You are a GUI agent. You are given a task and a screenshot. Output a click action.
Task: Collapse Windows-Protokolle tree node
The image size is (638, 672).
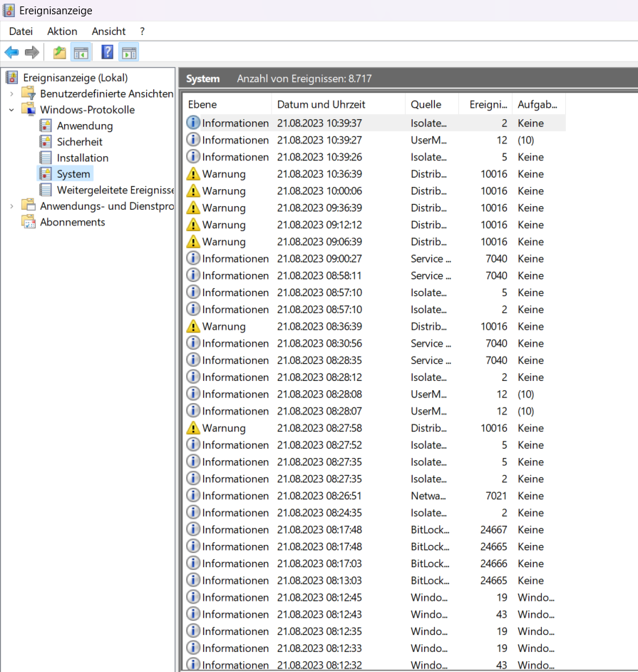point(11,110)
